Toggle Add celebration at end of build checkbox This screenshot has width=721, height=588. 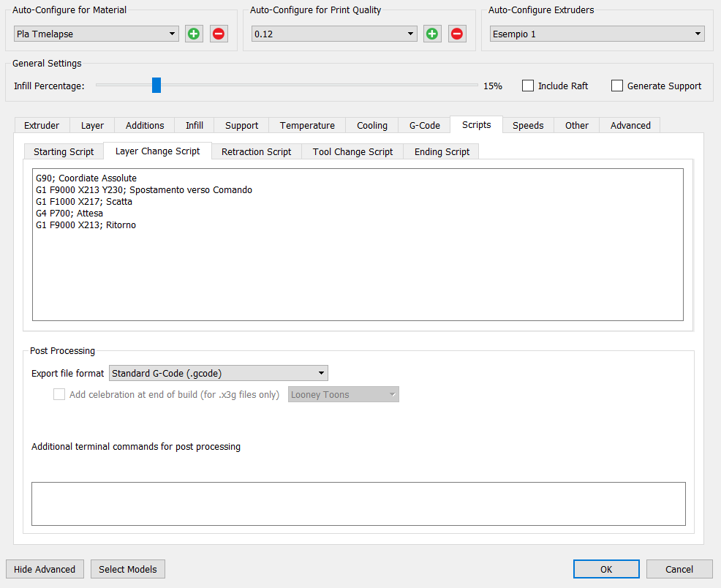pos(59,394)
